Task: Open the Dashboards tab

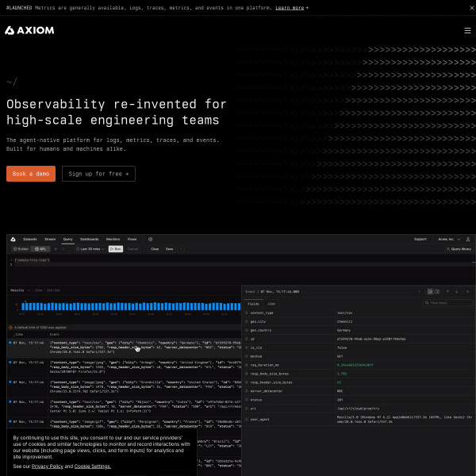Action: tap(89, 240)
